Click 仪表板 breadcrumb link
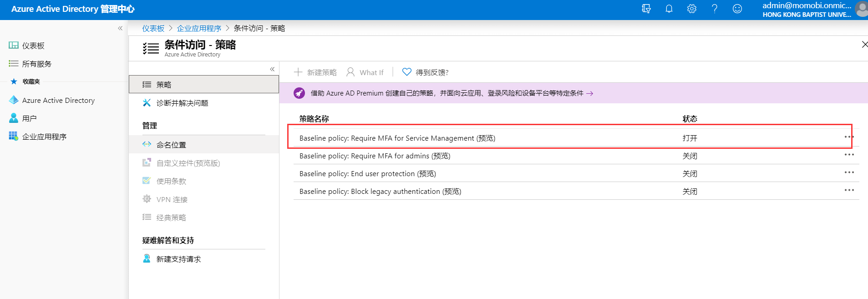The height and width of the screenshot is (299, 868). [153, 28]
